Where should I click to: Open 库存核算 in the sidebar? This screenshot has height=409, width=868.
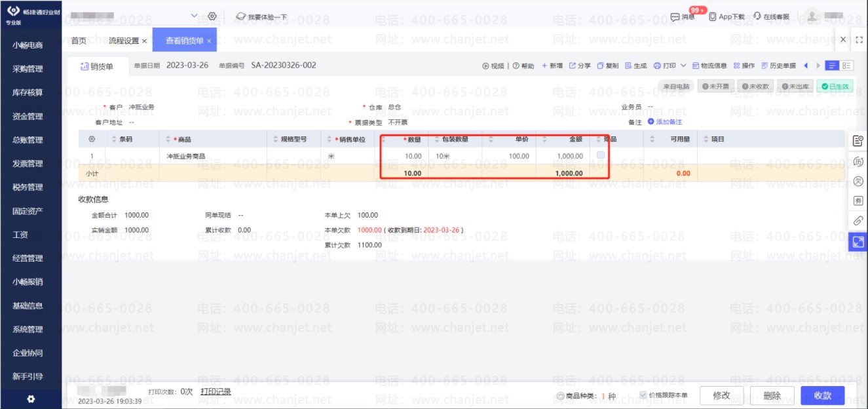tap(28, 92)
